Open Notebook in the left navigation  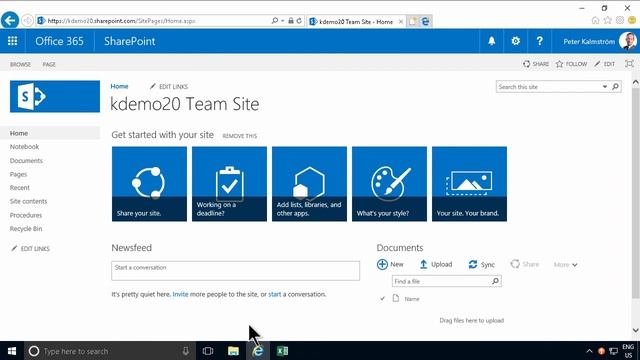(24, 147)
